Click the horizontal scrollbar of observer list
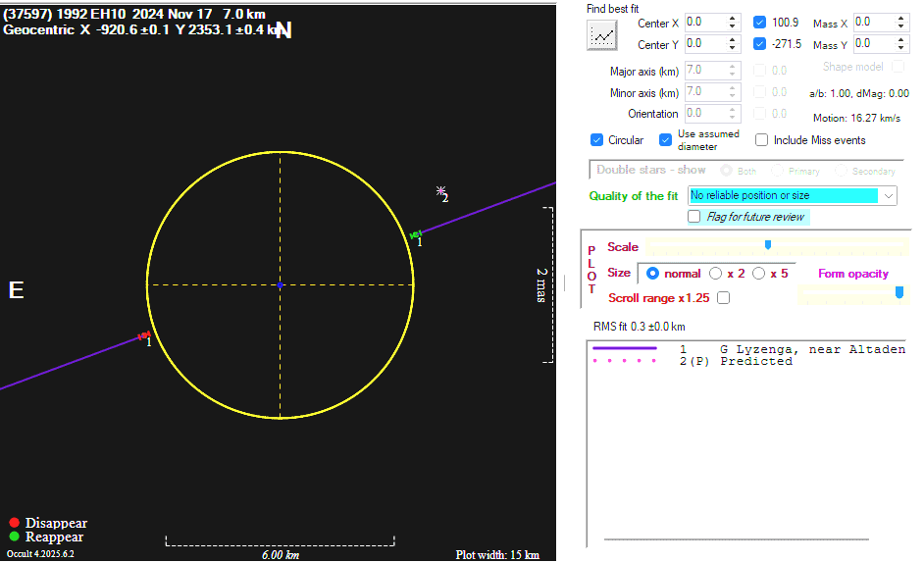The image size is (924, 563). tap(737, 539)
